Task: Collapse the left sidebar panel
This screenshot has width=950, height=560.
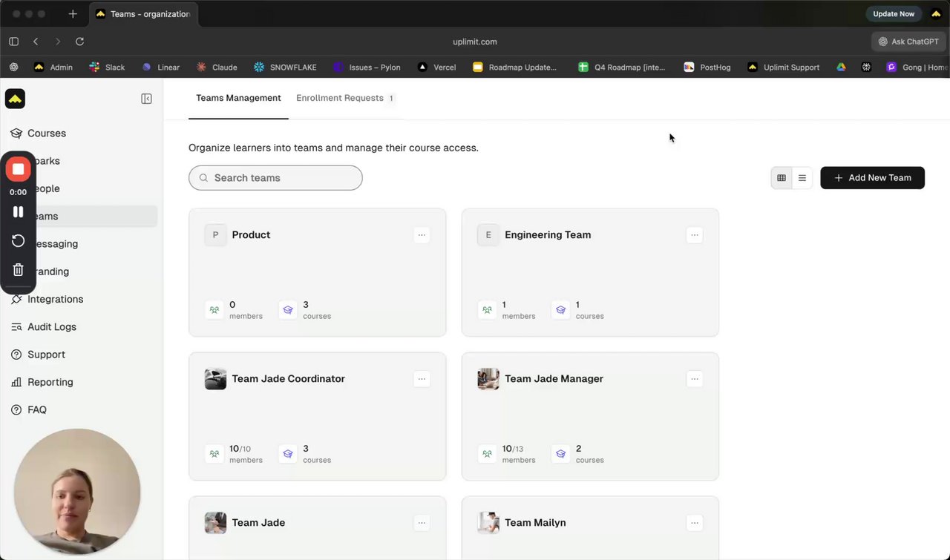Action: (146, 99)
